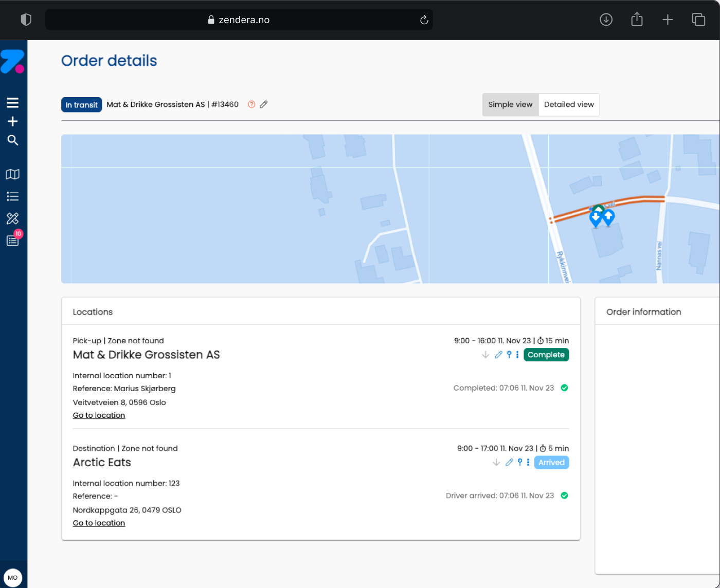
Task: Click down arrow on Arctic Eats row
Action: click(x=496, y=463)
